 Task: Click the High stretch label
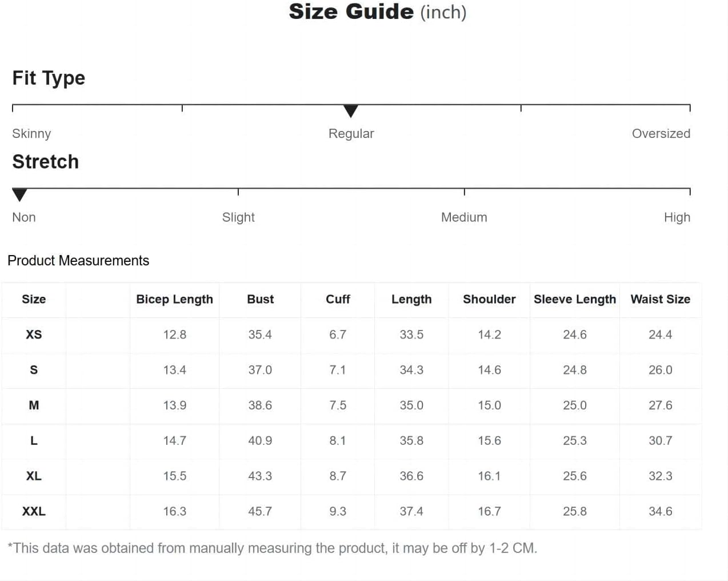pos(677,217)
